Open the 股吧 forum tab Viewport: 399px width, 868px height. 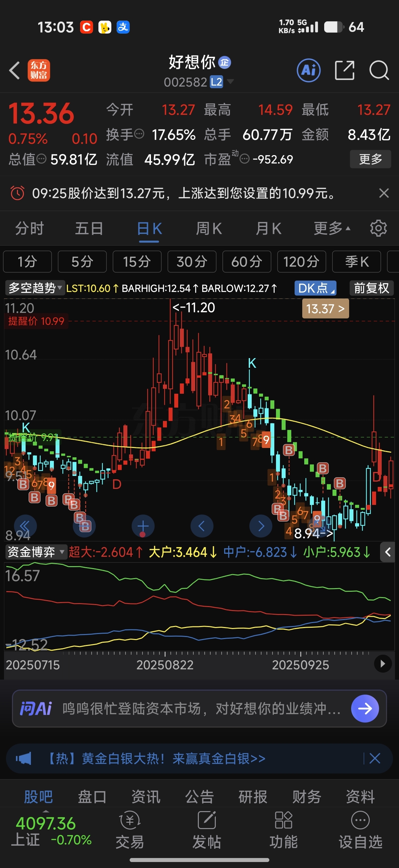38,797
